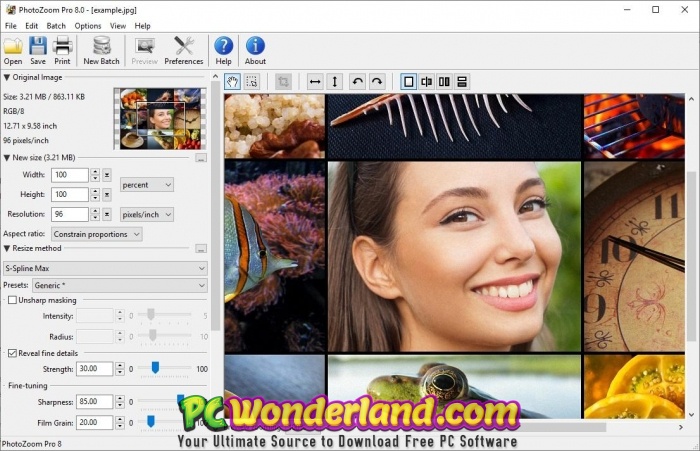Select the marquee selection tool

[252, 82]
